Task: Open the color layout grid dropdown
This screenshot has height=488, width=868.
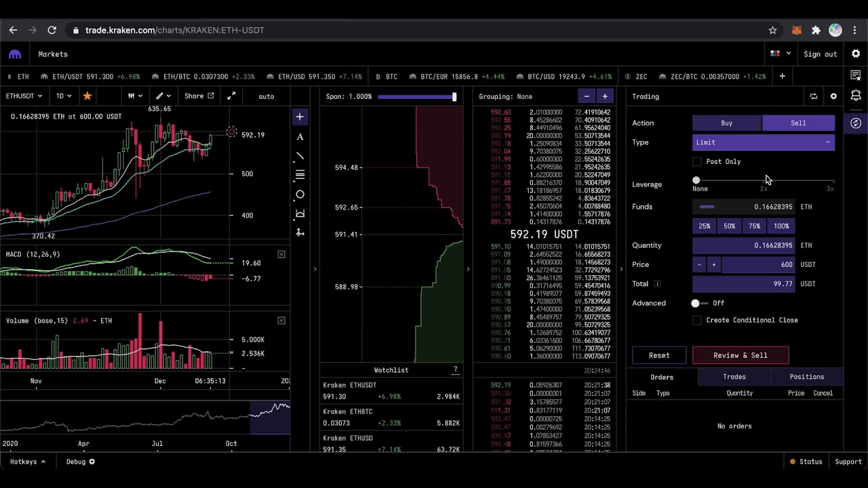Action: (x=781, y=54)
